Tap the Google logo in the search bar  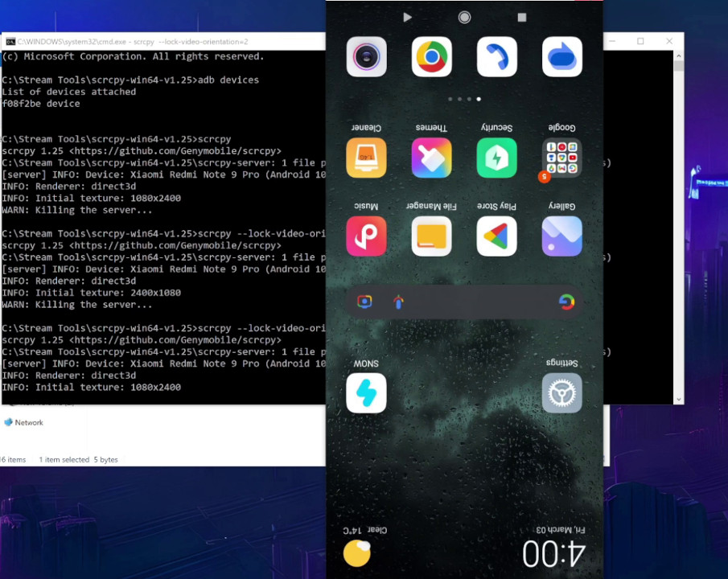(x=566, y=302)
